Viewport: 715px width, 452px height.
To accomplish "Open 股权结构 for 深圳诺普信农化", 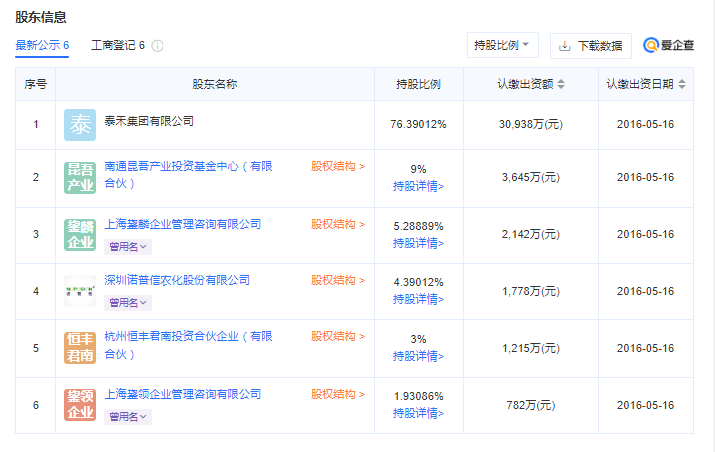I will click(x=338, y=280).
